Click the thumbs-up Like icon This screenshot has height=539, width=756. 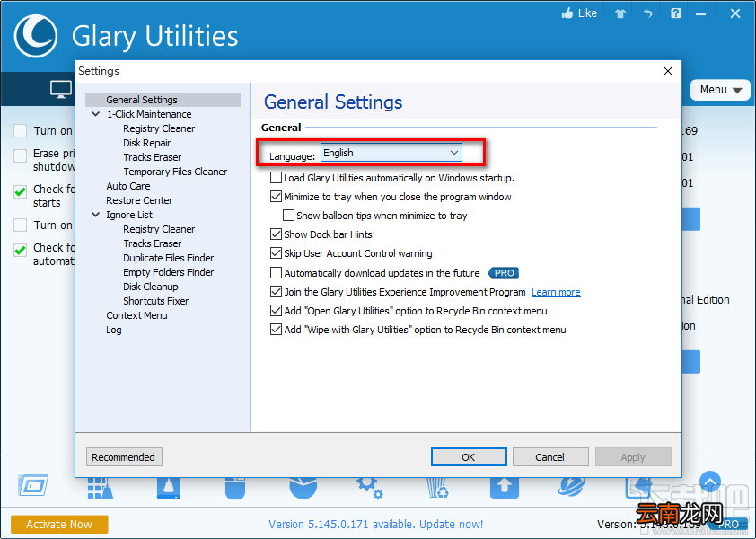coord(567,13)
